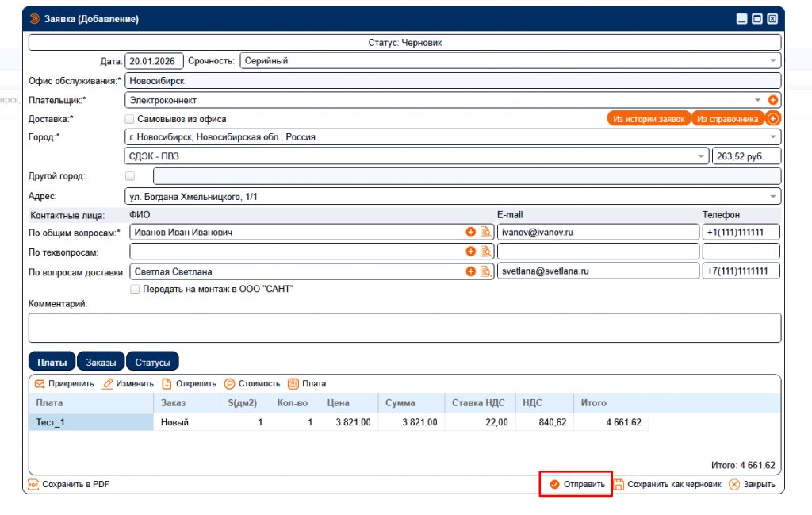This screenshot has width=812, height=515.
Task: Check Передать на монтаж в ООО "САНТ"
Action: coord(135,289)
